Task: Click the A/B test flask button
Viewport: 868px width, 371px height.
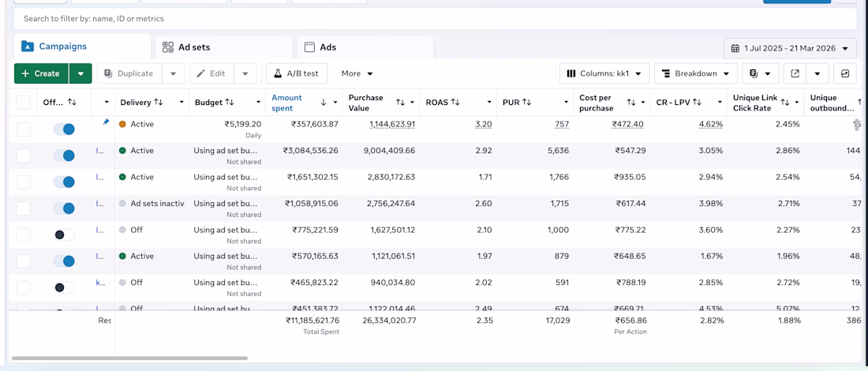Action: pos(296,73)
